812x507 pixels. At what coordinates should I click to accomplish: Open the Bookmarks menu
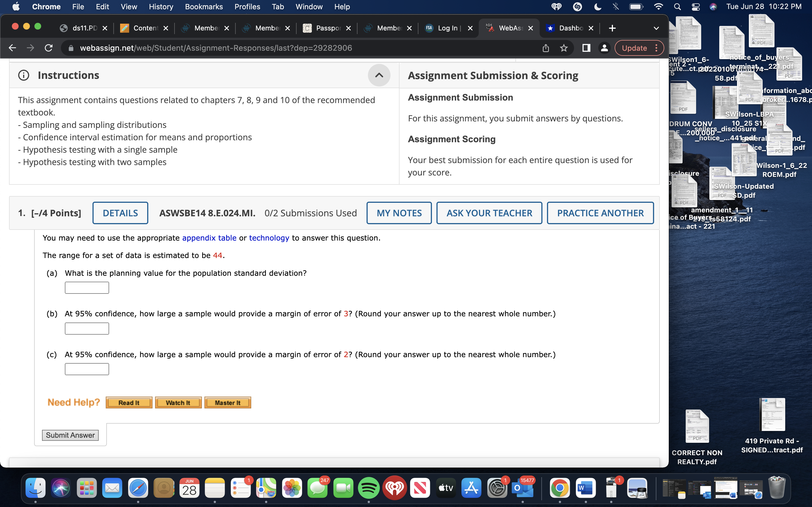(x=204, y=7)
